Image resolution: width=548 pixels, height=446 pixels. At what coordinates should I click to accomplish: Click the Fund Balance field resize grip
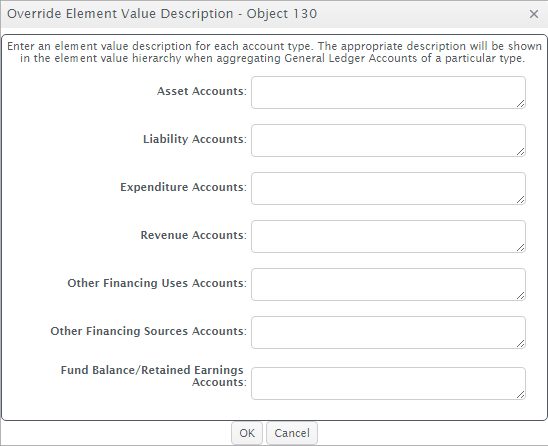520,394
